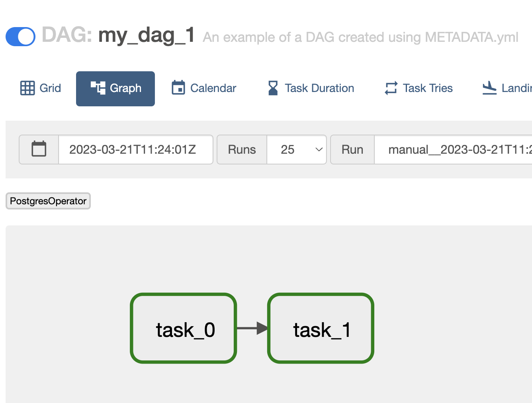Open the base date picker calendar icon
Image resolution: width=532 pixels, height=403 pixels.
tap(39, 149)
